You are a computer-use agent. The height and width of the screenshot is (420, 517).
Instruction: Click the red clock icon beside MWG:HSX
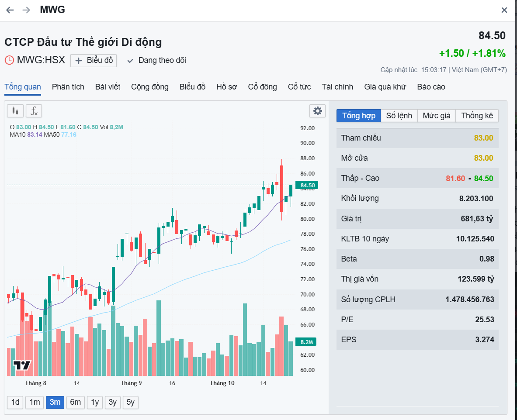[9, 60]
